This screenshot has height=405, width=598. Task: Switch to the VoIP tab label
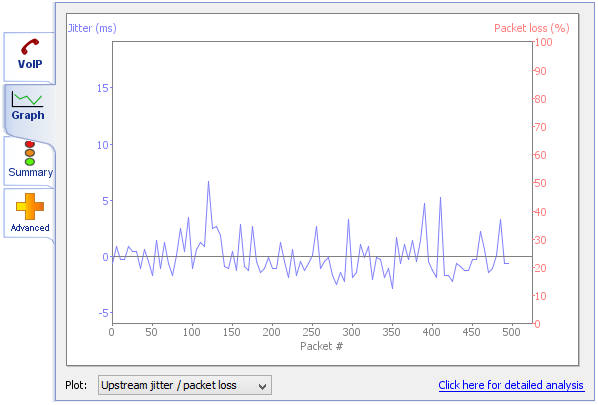click(x=30, y=64)
